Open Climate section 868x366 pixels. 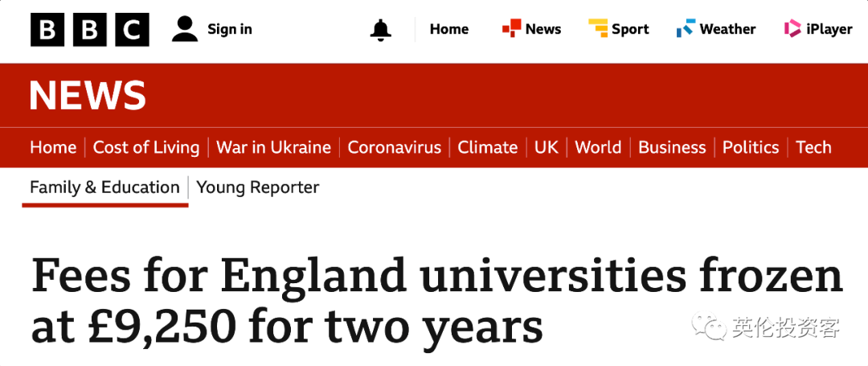point(488,147)
